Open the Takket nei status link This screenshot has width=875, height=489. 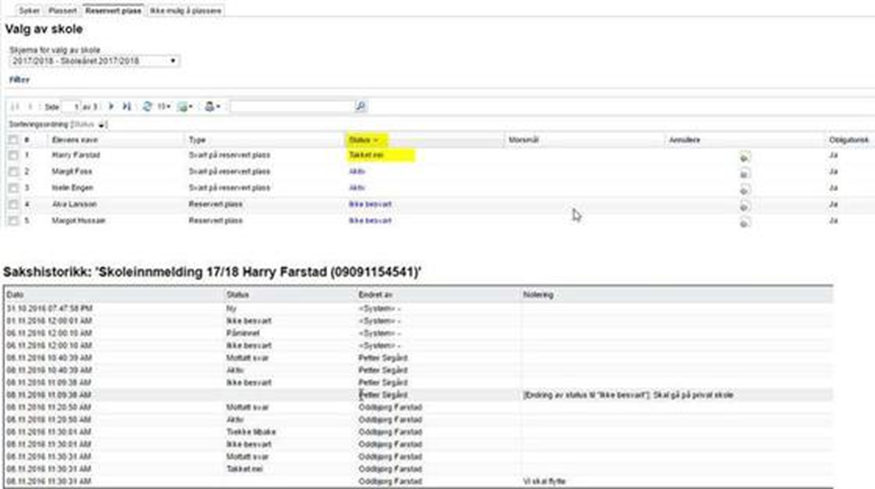point(364,156)
